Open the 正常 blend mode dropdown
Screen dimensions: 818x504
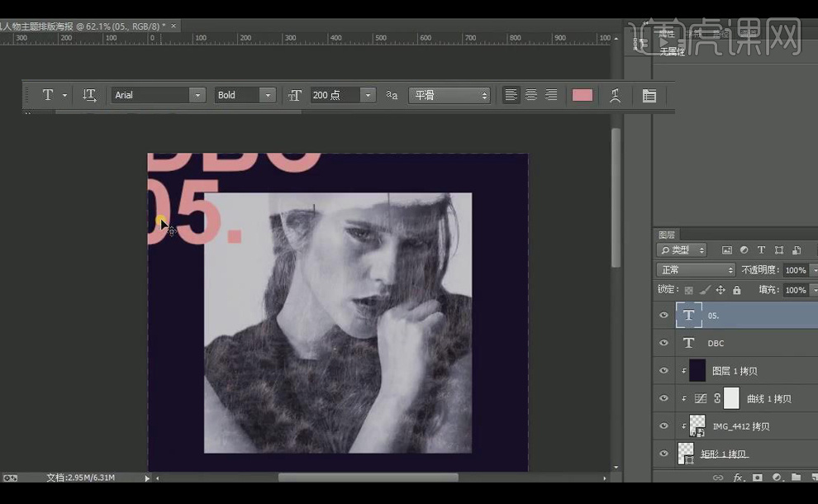696,270
